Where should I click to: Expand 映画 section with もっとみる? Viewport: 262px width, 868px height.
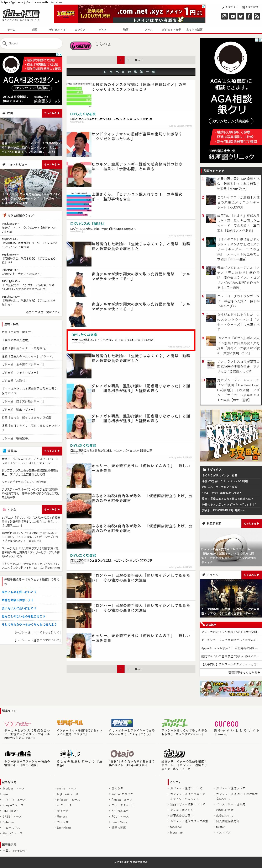click(52, 113)
